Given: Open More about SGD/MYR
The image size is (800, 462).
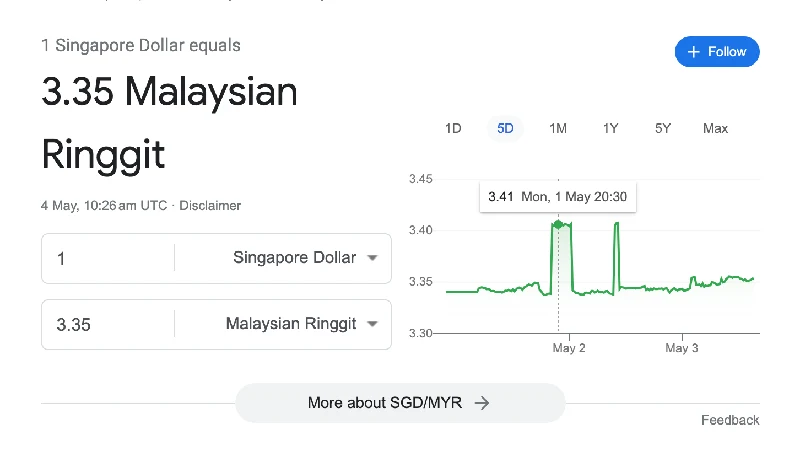Looking at the screenshot, I should click(x=400, y=403).
